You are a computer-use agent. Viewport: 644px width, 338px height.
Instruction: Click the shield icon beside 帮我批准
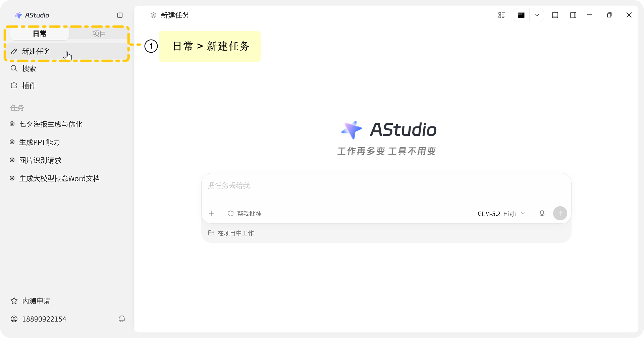231,214
